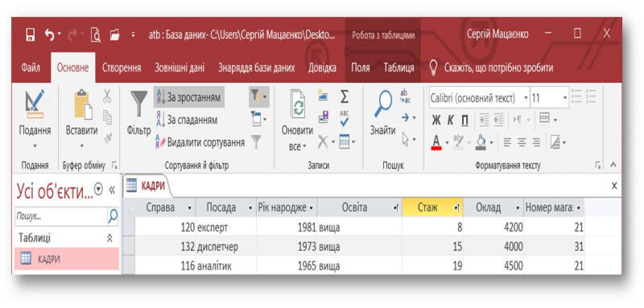Viewport: 644px width, 308px height.
Task: Open the Створення ribbon tab
Action: (x=122, y=68)
